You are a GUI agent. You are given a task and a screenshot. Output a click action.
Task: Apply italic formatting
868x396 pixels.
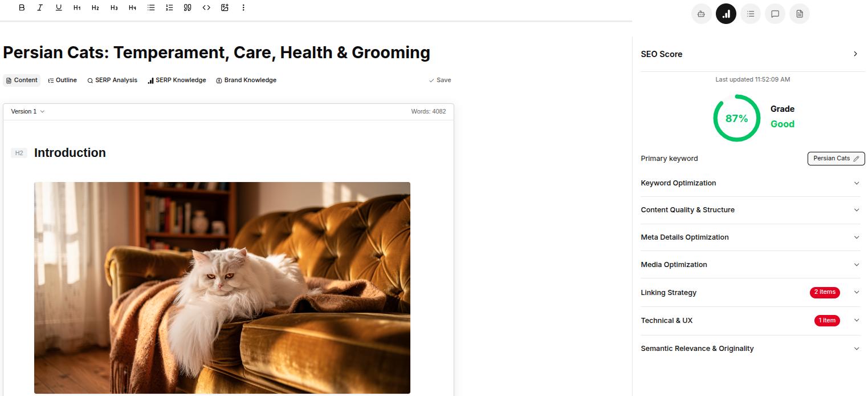[40, 8]
